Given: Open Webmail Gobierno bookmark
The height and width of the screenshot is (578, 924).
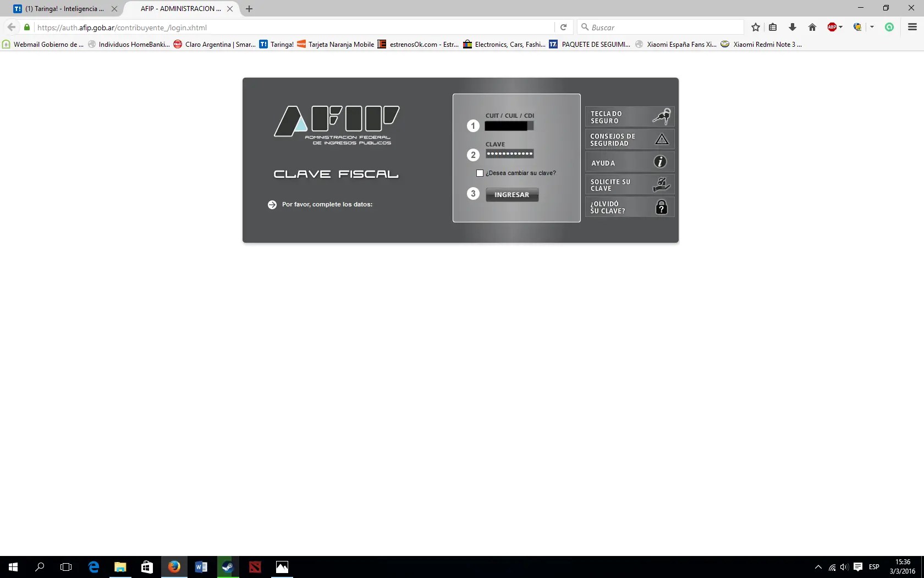Looking at the screenshot, I should coord(43,45).
